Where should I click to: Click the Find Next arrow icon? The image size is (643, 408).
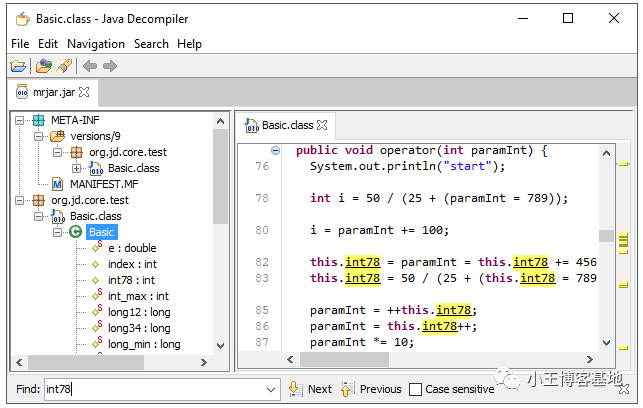tap(294, 389)
